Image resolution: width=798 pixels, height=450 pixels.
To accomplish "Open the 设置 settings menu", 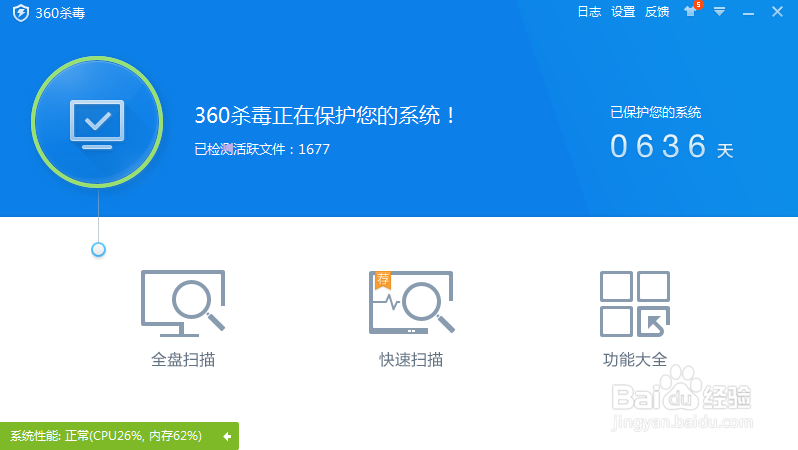I will [x=623, y=12].
